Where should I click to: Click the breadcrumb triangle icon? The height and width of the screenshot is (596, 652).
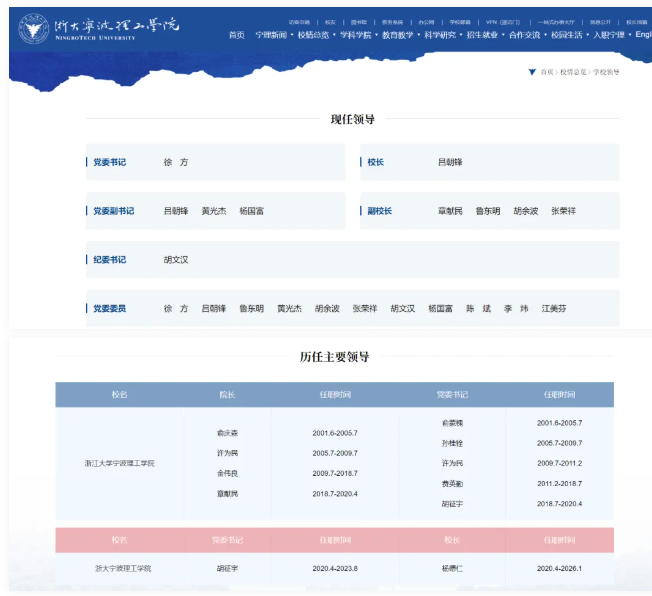(531, 72)
